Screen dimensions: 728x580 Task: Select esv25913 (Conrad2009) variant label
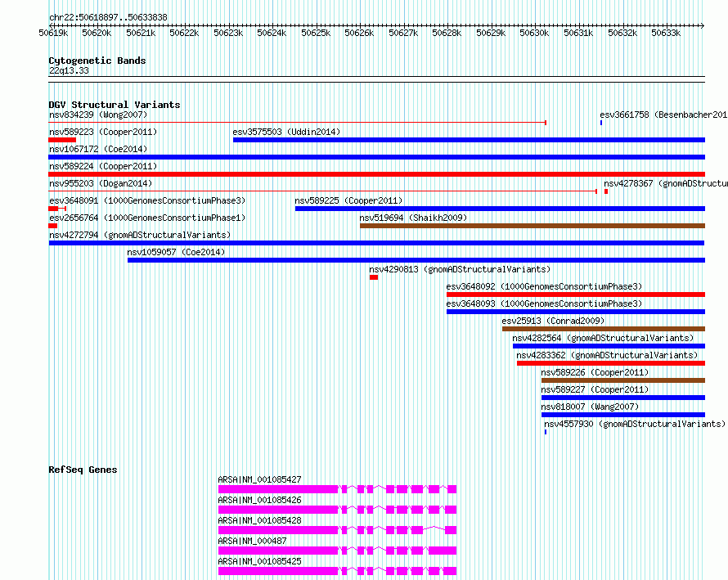[553, 321]
